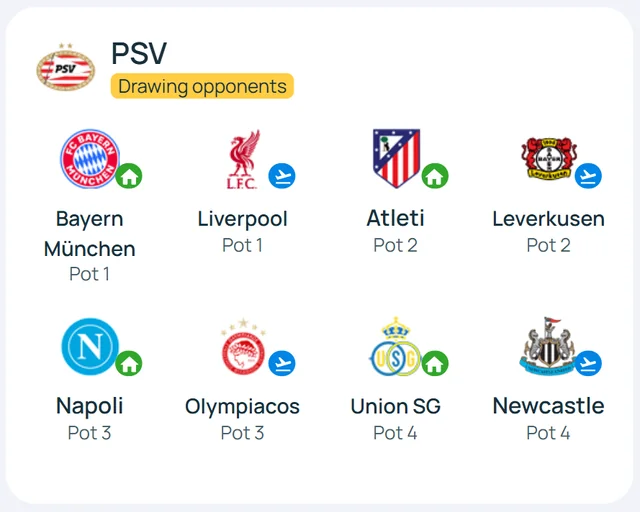Image resolution: width=640 pixels, height=512 pixels.
Task: Click the Drawing opponents yellow label
Action: coord(202,86)
